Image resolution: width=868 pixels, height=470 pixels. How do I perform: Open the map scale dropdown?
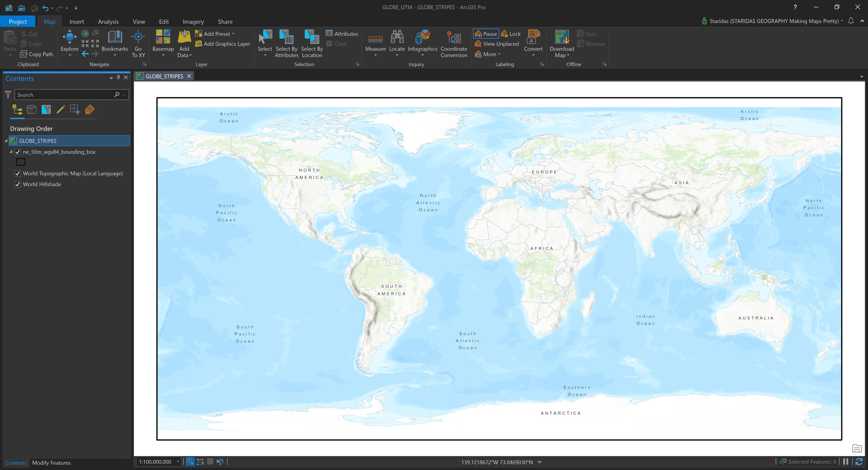point(178,462)
